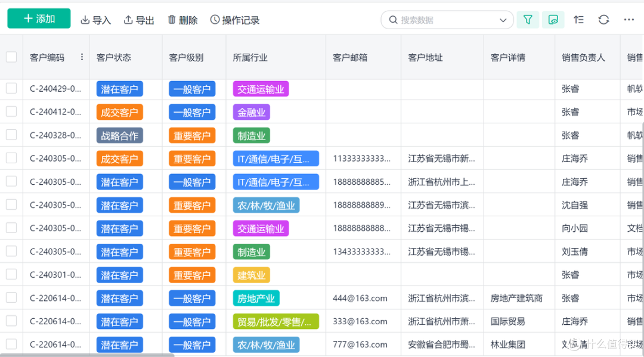The width and height of the screenshot is (644, 357).
Task: Click the 导出 export option
Action: coord(139,20)
